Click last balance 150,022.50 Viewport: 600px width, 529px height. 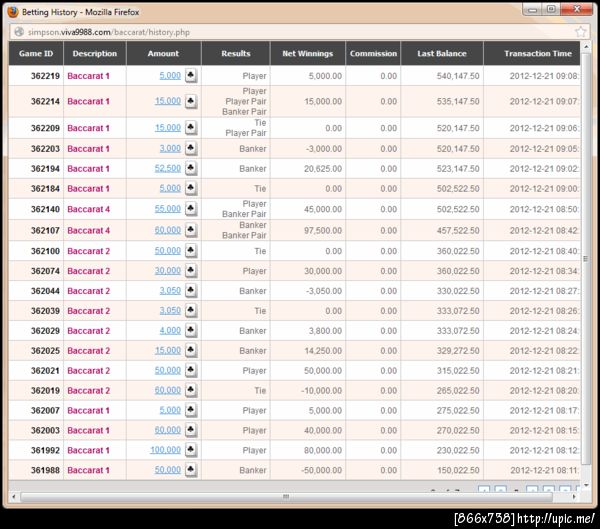(x=458, y=470)
